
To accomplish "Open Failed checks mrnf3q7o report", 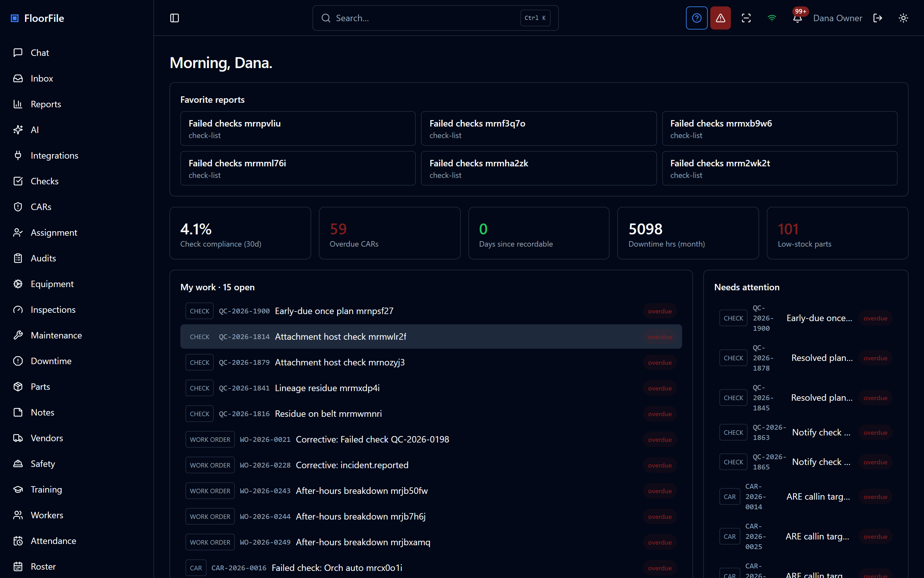I will coord(539,128).
